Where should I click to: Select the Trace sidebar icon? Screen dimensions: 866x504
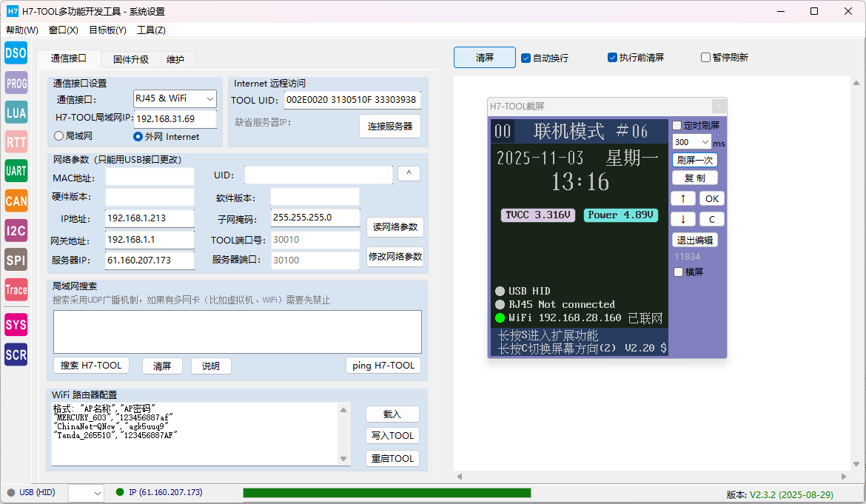(16, 289)
